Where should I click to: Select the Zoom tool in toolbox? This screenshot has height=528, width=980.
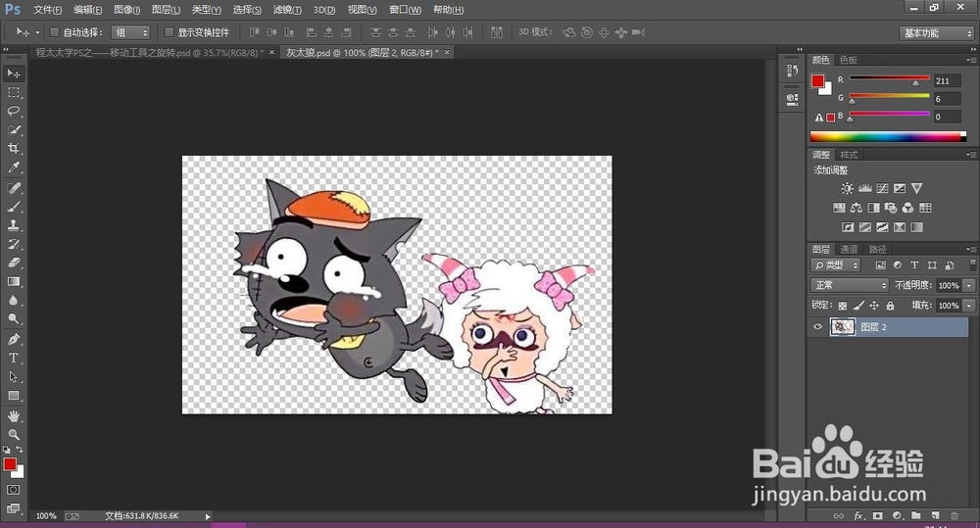click(x=13, y=434)
